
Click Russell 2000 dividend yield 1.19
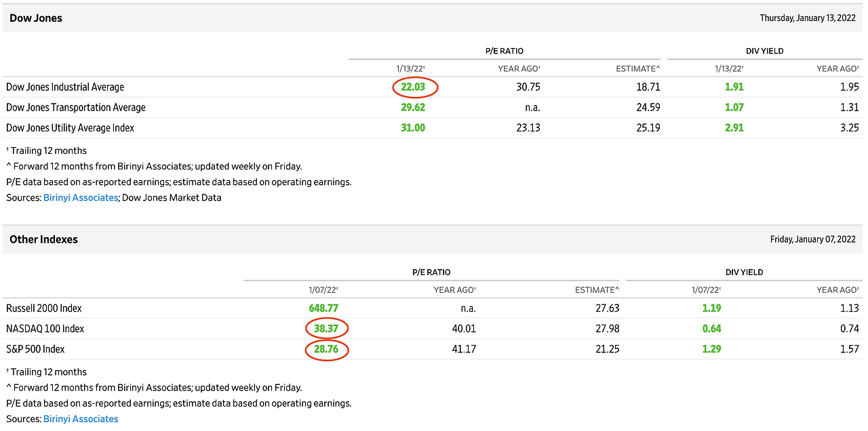pyautogui.click(x=713, y=308)
